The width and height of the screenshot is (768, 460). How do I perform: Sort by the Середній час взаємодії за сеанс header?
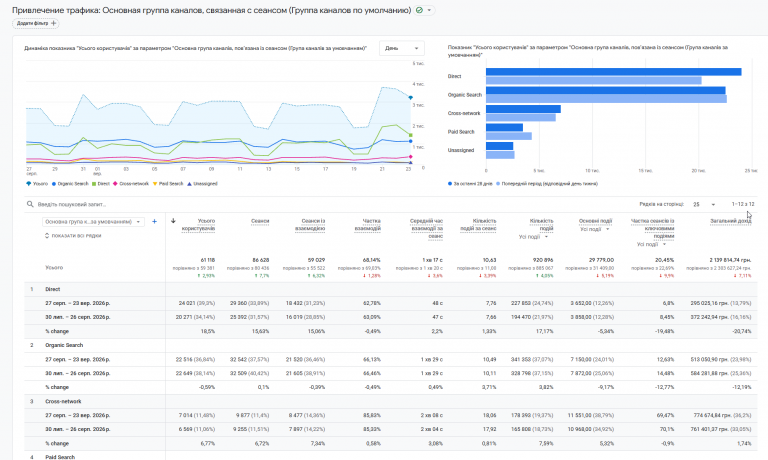tap(427, 228)
